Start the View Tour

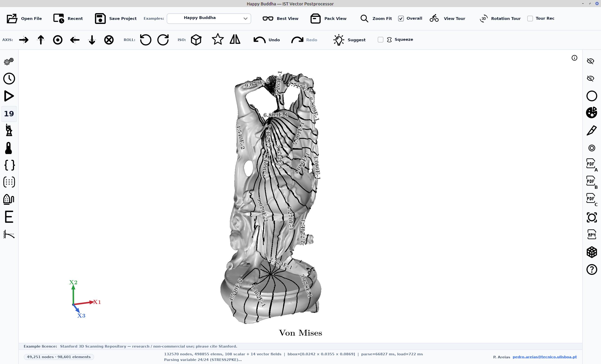447,19
